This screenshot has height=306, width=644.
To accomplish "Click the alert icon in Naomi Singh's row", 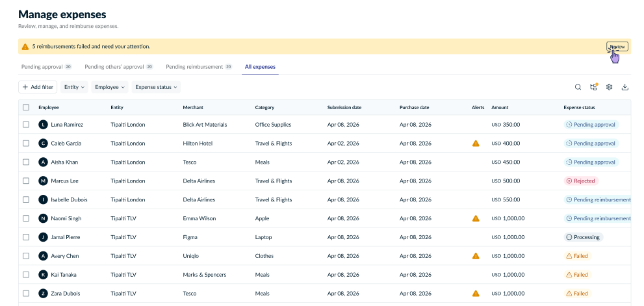I will coord(476,218).
